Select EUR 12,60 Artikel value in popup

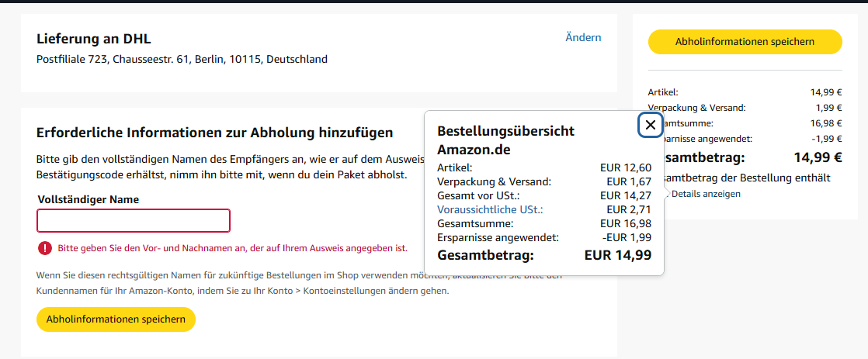pos(626,167)
